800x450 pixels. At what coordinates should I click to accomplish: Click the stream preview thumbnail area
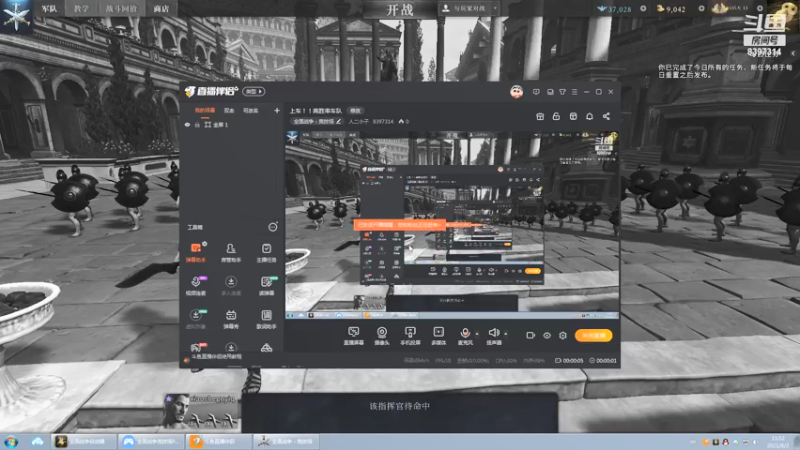pos(452,224)
